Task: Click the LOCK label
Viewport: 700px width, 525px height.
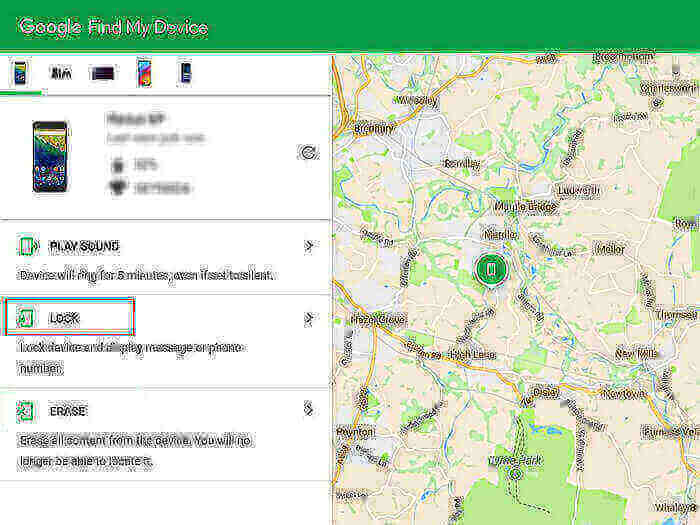Action: [x=64, y=319]
